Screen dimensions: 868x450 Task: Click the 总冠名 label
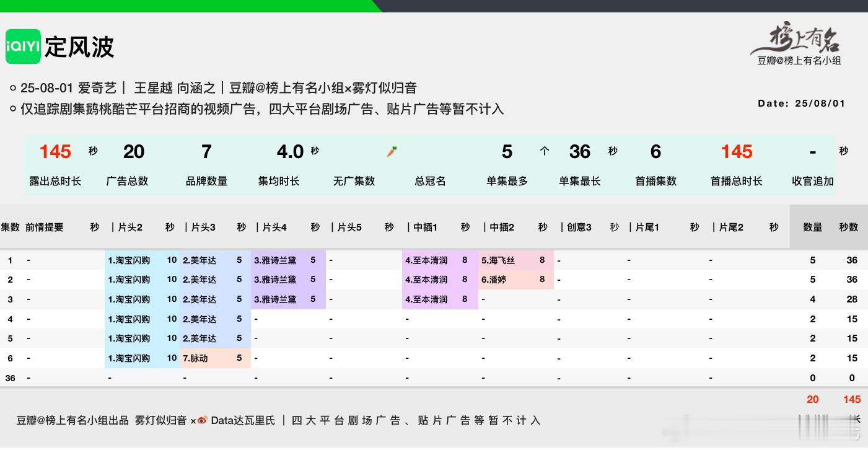430,181
